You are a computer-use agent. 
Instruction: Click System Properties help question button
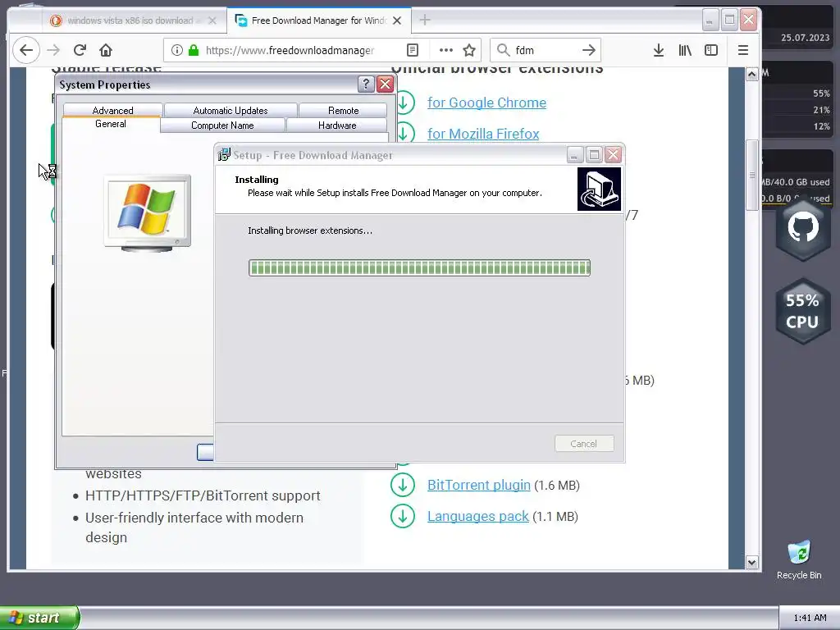tap(365, 84)
